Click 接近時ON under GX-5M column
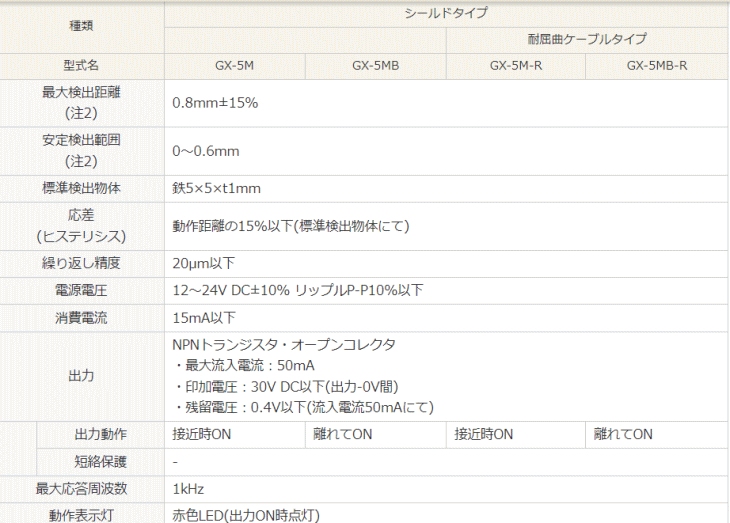The width and height of the screenshot is (730, 523). tap(202, 435)
